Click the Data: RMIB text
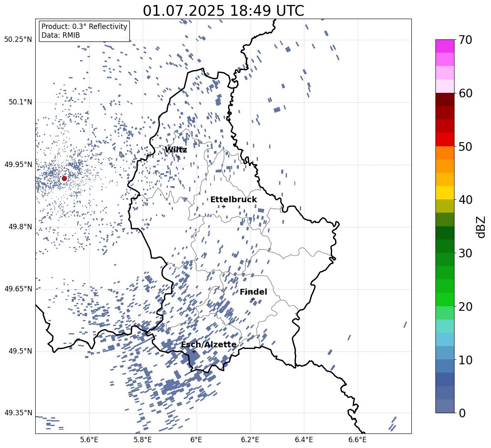 (61, 35)
